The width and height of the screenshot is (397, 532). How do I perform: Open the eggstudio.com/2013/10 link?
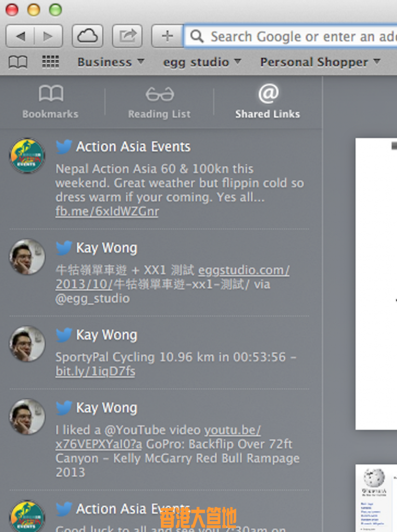tap(243, 270)
